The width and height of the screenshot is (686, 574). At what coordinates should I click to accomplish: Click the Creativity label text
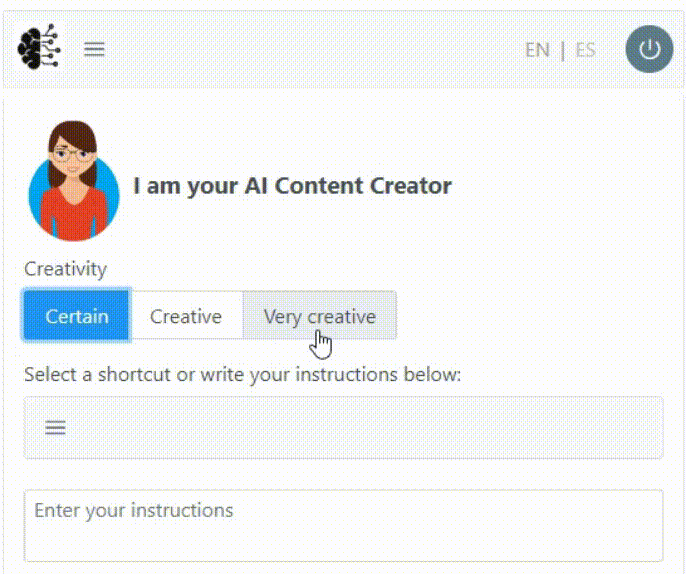(x=65, y=269)
